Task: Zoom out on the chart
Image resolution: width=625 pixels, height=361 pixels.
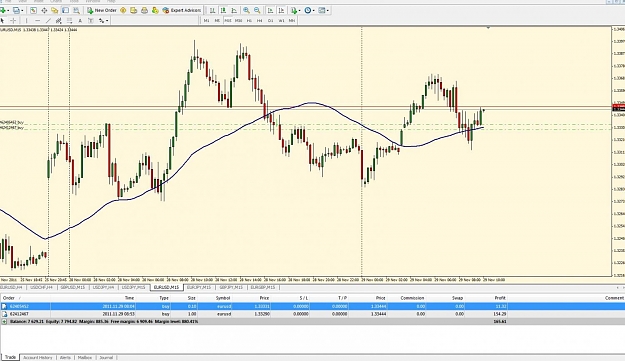Action: coord(257,10)
